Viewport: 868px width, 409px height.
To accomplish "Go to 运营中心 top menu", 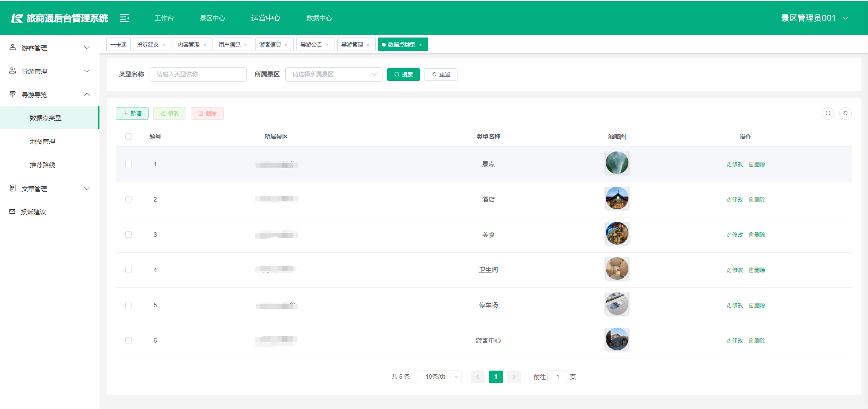I will pyautogui.click(x=266, y=18).
